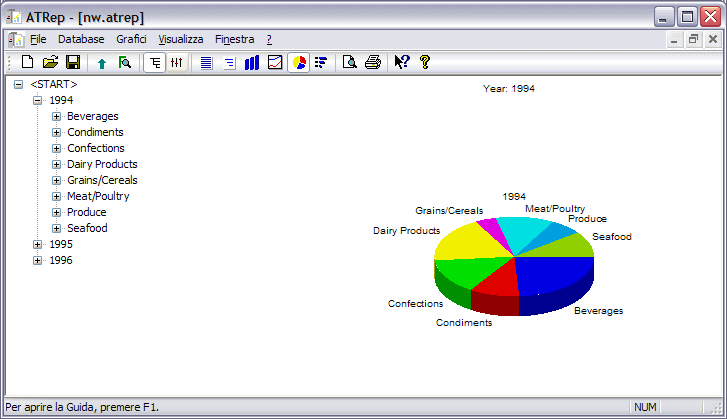Viewport: 727px width, 419px height.
Task: Click the 'Year: 1994' chart title
Action: click(x=509, y=89)
